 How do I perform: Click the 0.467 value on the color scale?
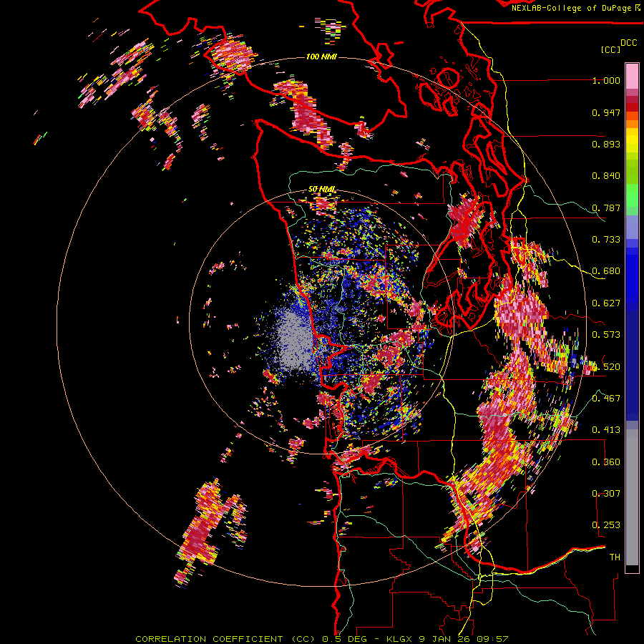606,399
